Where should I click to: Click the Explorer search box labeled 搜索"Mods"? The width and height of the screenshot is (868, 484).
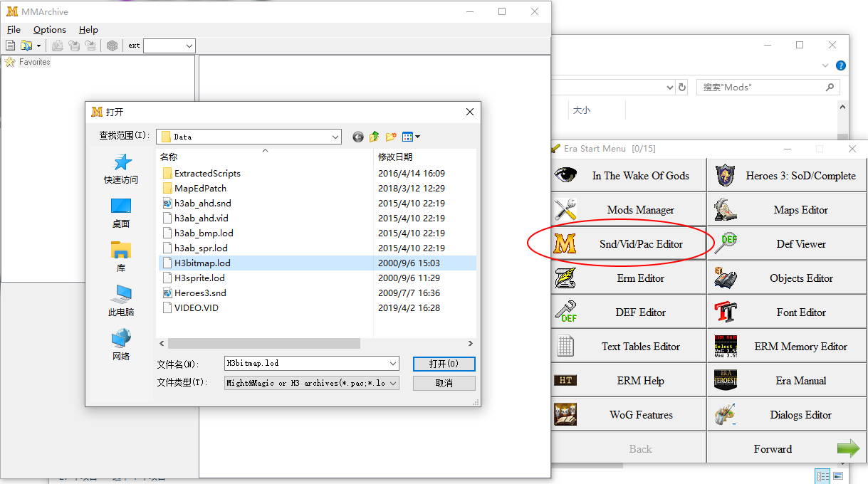[x=768, y=87]
